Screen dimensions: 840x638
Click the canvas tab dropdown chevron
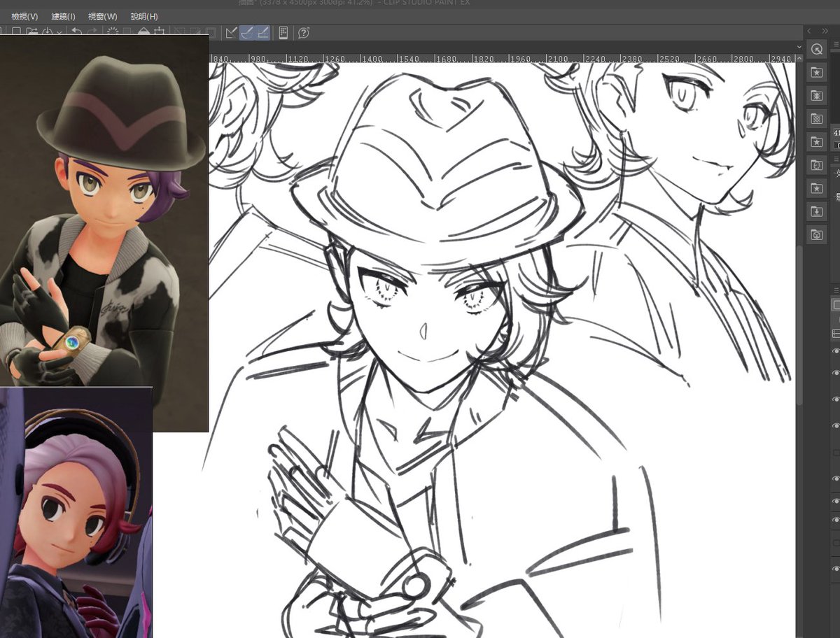[800, 47]
